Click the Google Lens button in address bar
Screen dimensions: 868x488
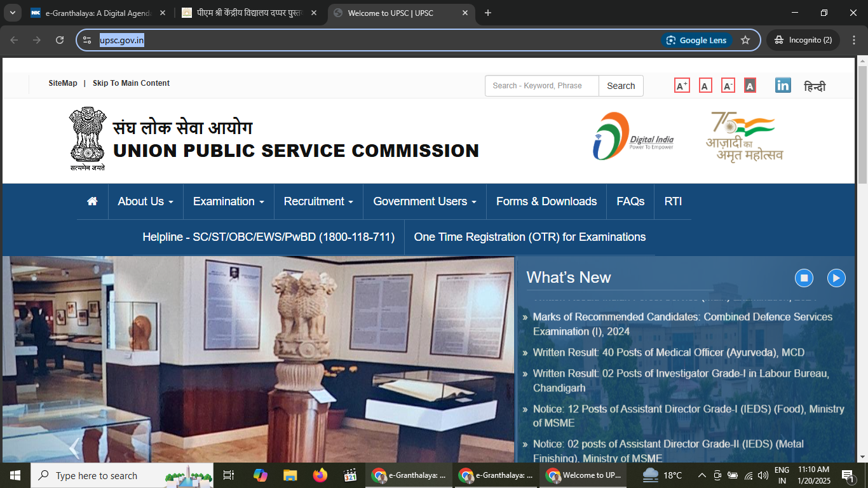click(696, 40)
